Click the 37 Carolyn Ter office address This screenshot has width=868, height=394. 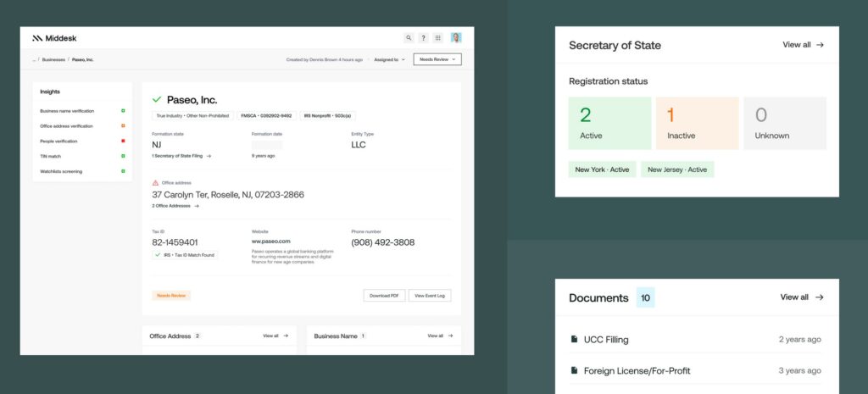click(228, 195)
